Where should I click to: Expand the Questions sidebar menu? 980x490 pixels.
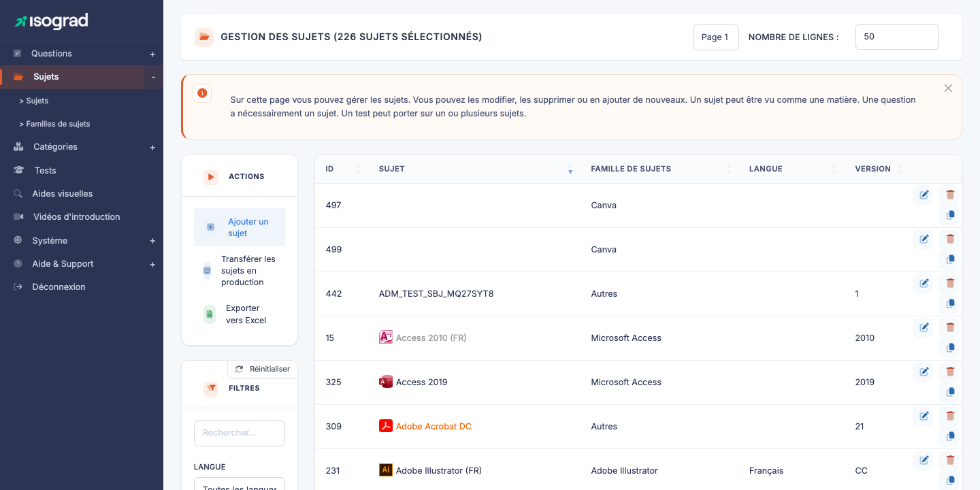[152, 54]
